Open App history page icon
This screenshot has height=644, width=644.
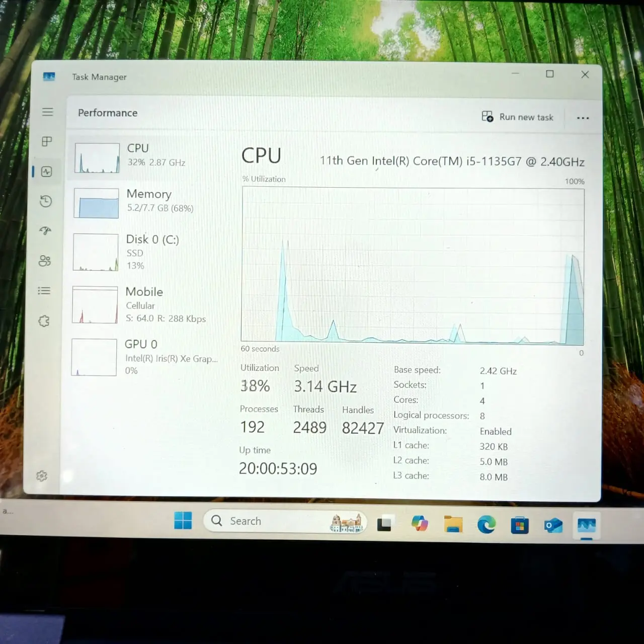click(46, 201)
